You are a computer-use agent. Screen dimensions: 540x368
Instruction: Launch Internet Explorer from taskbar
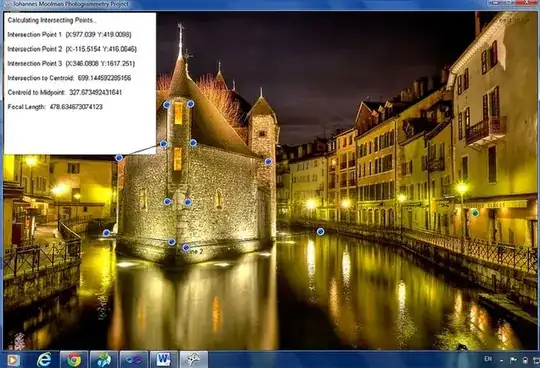[44, 360]
